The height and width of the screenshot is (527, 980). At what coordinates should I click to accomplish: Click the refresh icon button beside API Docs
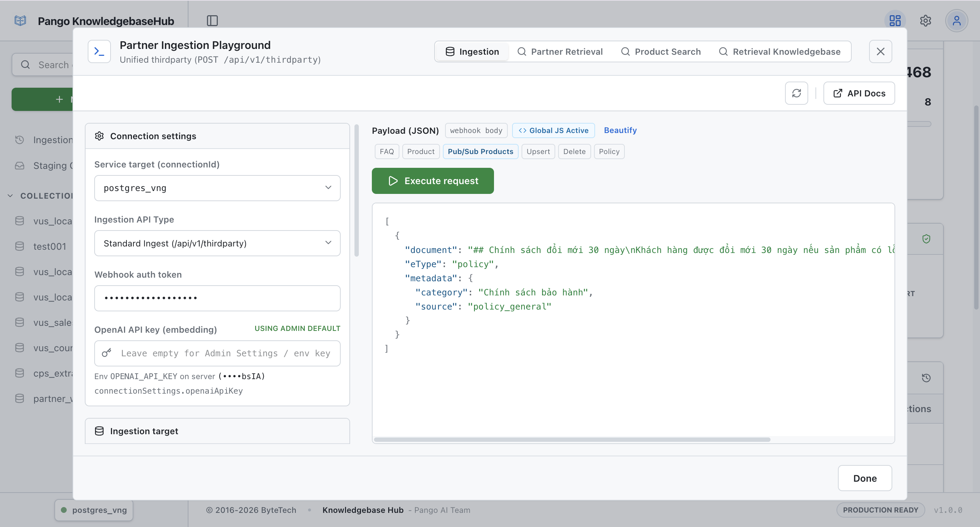coord(796,93)
